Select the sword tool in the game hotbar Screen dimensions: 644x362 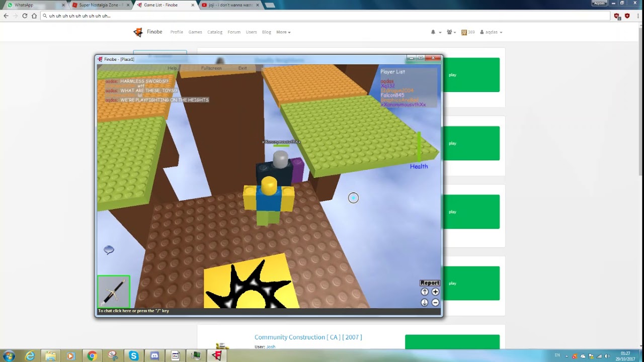(114, 291)
